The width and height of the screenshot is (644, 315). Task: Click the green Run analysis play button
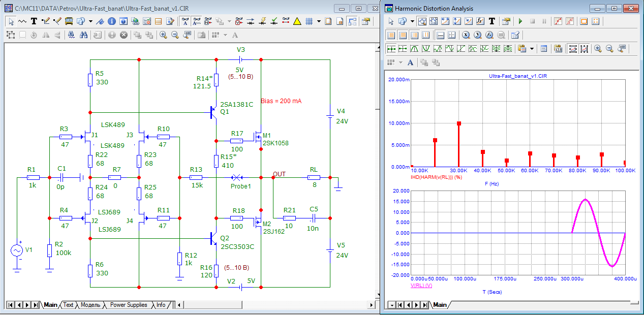pos(520,21)
